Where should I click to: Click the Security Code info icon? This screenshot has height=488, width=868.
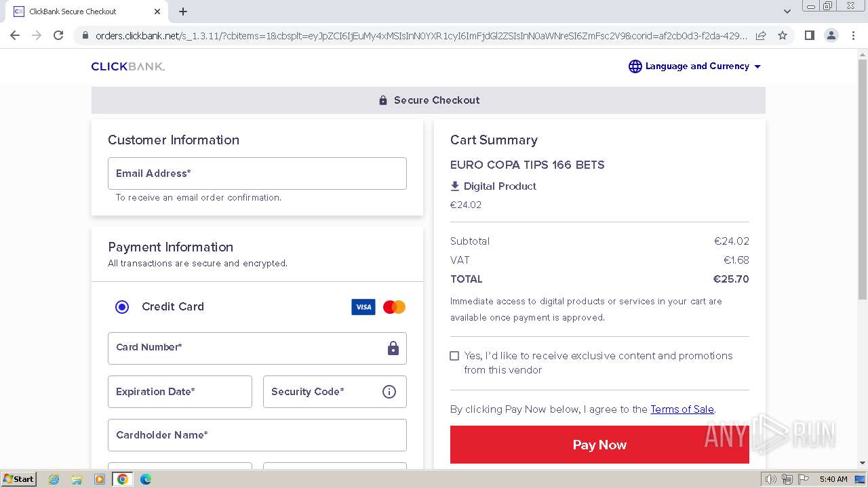click(389, 392)
